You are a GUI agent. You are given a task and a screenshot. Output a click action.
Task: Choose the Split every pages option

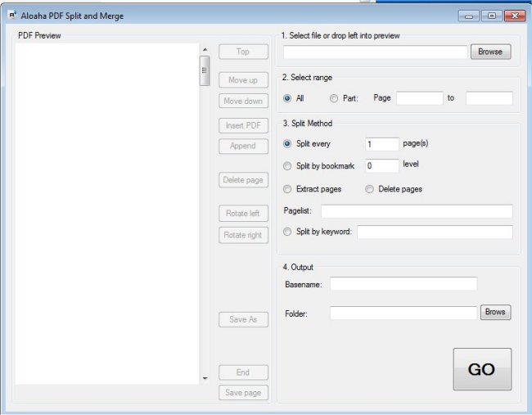(x=287, y=144)
